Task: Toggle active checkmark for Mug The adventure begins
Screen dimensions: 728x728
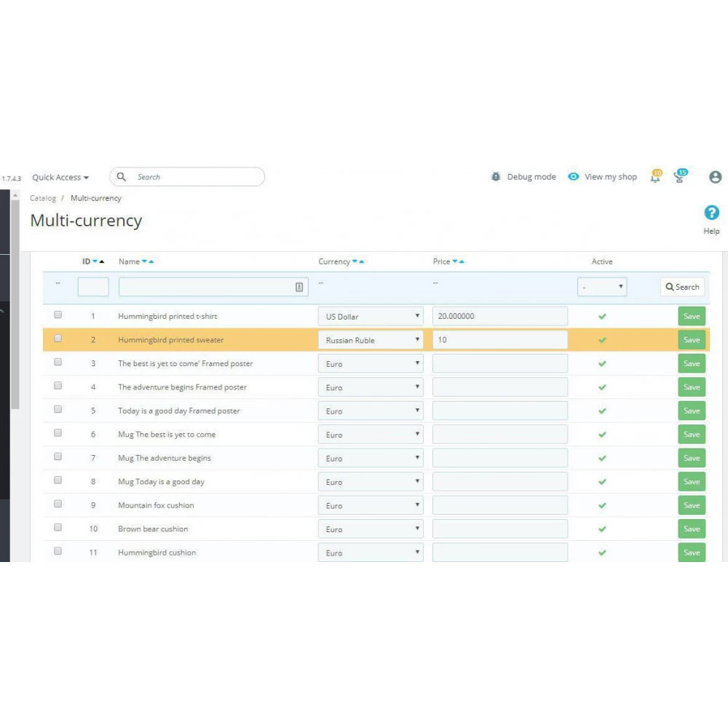Action: [602, 458]
